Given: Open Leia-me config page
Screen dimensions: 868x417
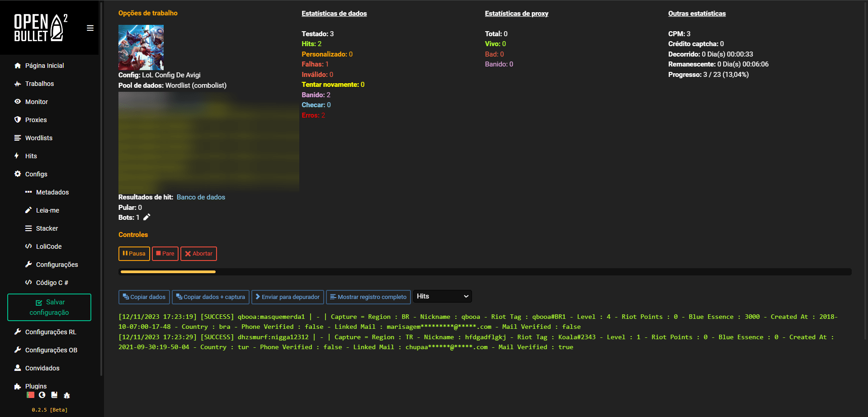Looking at the screenshot, I should coord(47,210).
